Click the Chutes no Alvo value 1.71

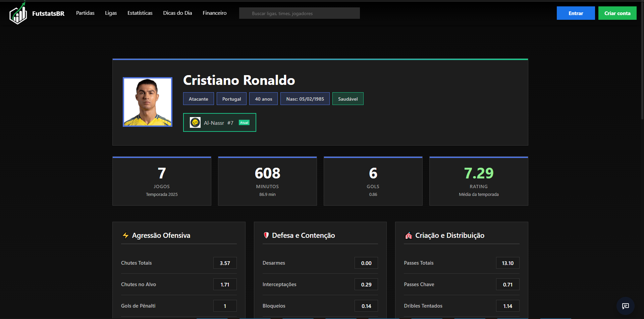click(225, 284)
